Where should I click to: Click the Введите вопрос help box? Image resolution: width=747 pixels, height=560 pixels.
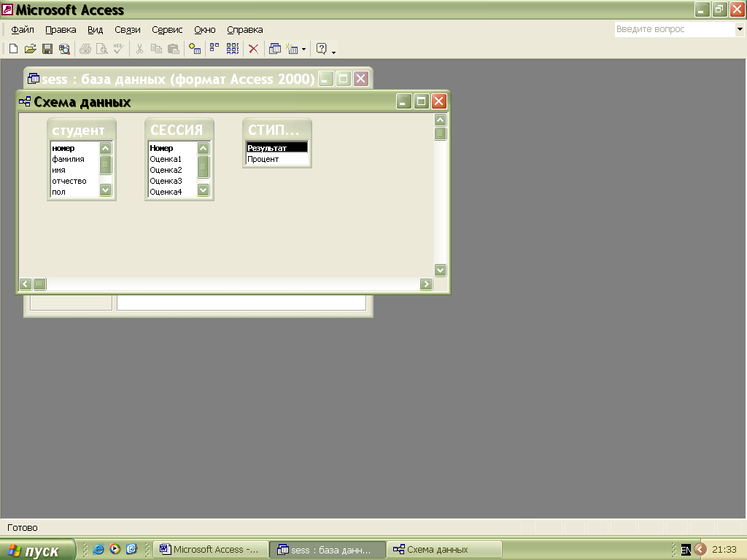(675, 29)
